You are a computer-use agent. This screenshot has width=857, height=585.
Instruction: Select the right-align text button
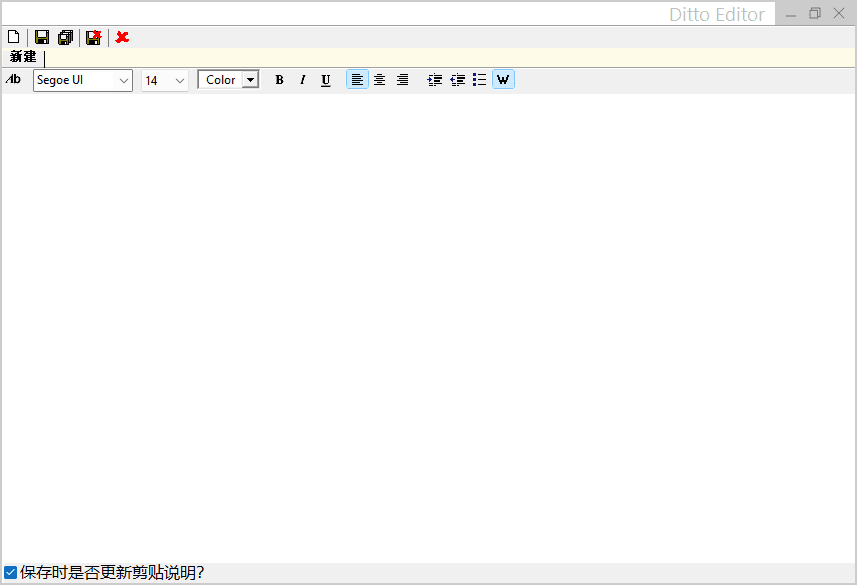402,79
